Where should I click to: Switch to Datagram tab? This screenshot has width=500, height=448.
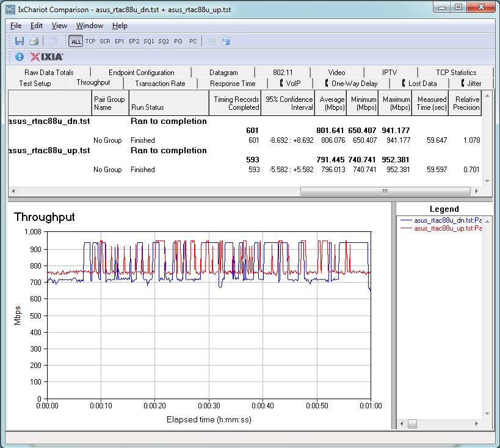point(223,73)
